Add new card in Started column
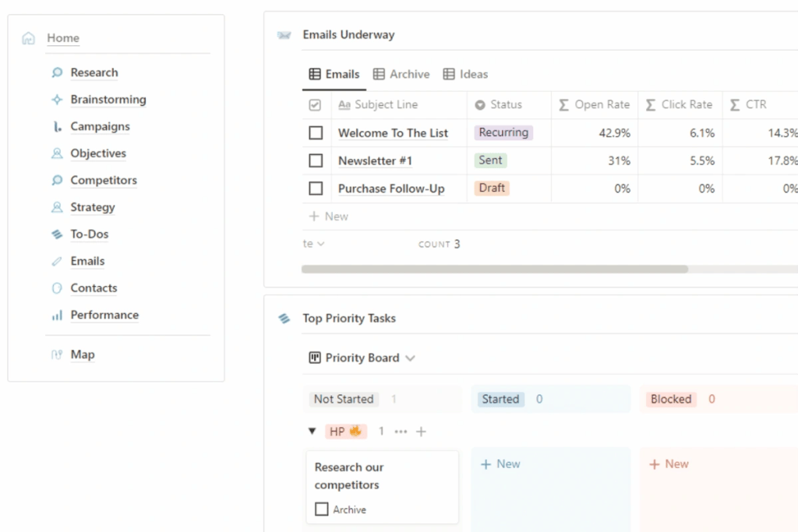Viewport: 798px width, 532px height. click(x=500, y=464)
